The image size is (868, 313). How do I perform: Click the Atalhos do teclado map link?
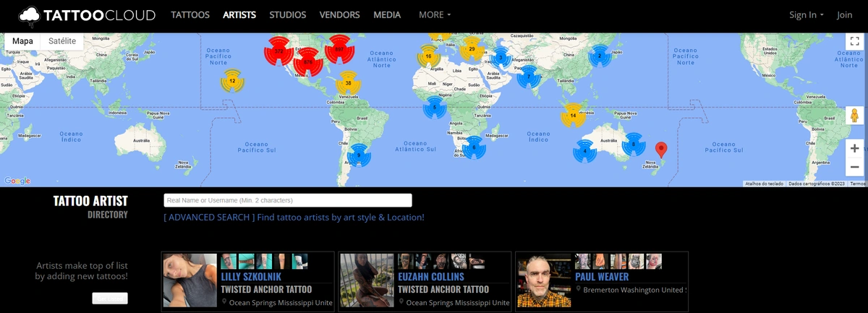764,184
